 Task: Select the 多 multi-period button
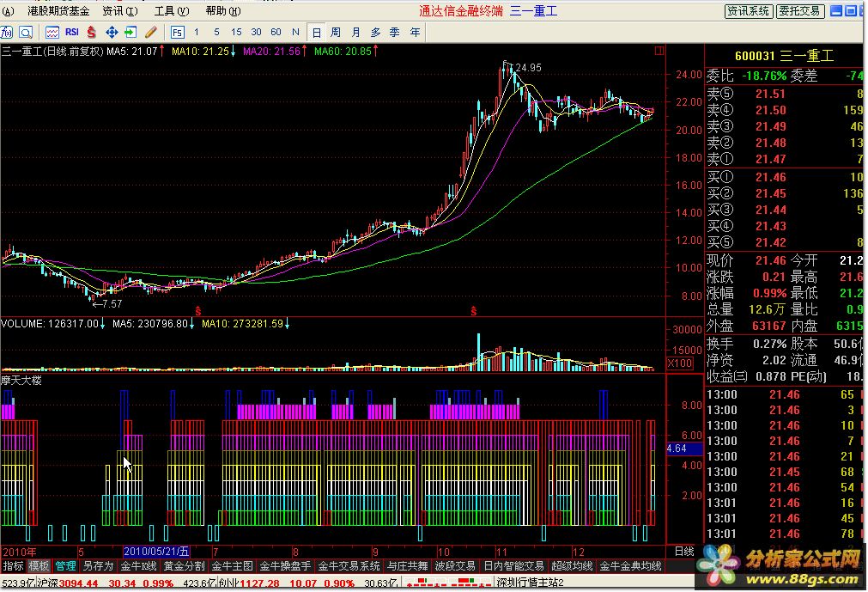(x=375, y=32)
